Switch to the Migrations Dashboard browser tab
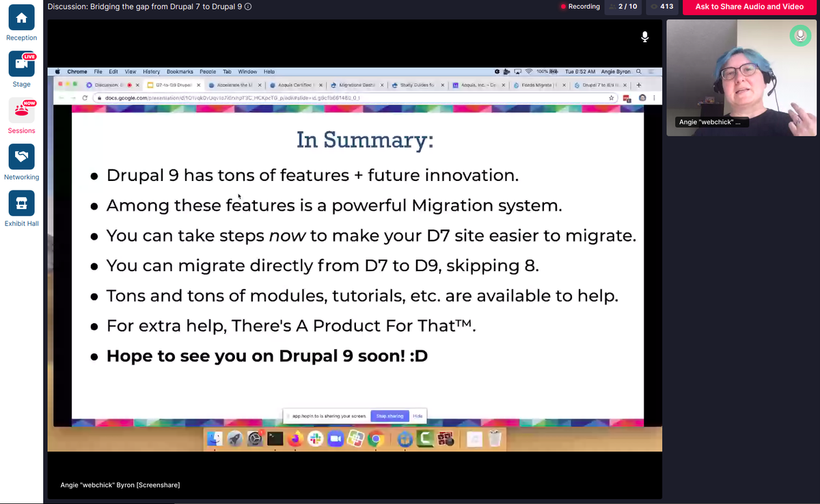 coord(355,85)
